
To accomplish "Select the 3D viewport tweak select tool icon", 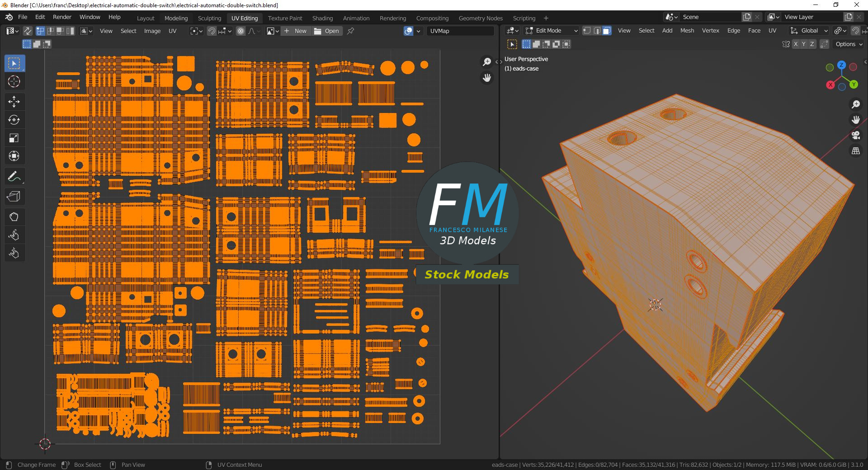I will coord(512,44).
